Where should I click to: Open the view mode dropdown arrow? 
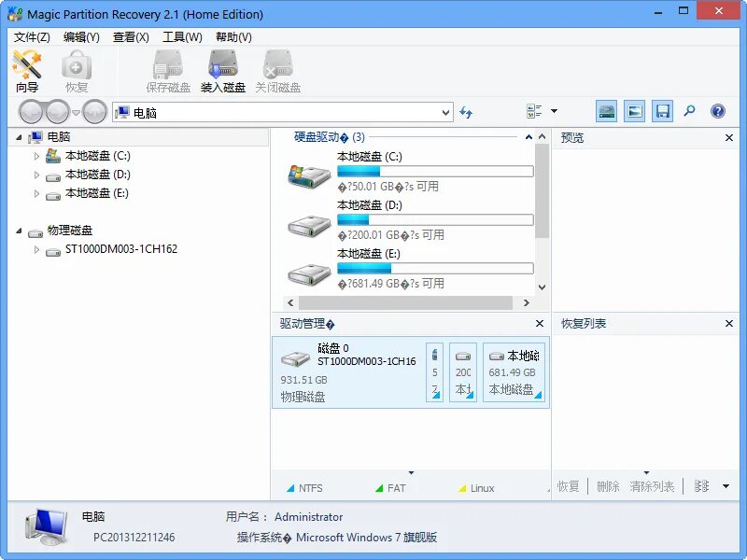[554, 111]
